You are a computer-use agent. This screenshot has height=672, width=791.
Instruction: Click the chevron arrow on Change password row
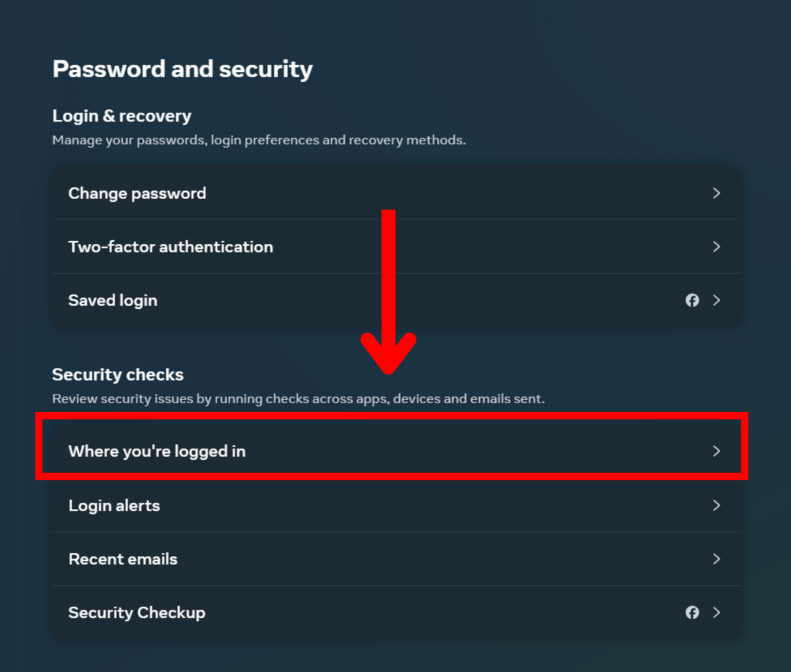(716, 194)
